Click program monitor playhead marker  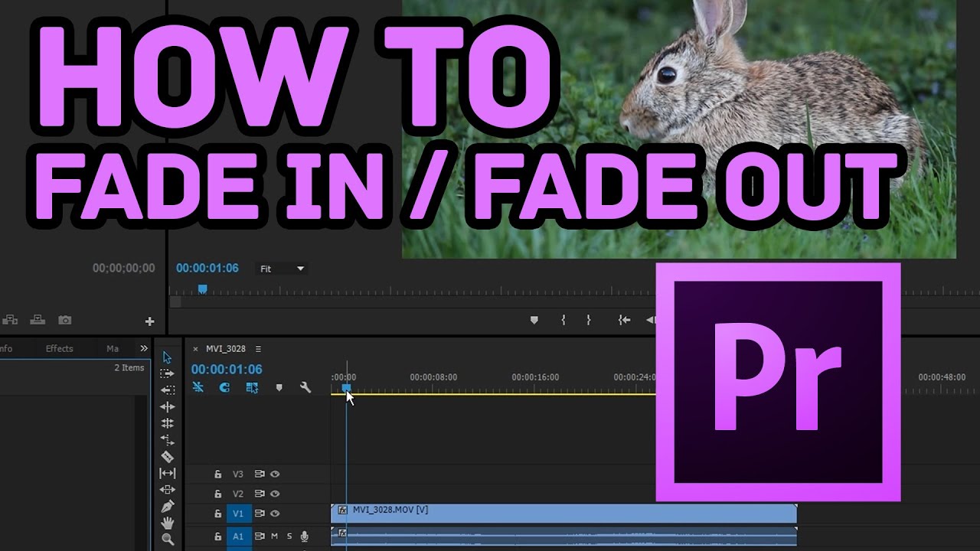click(x=202, y=289)
